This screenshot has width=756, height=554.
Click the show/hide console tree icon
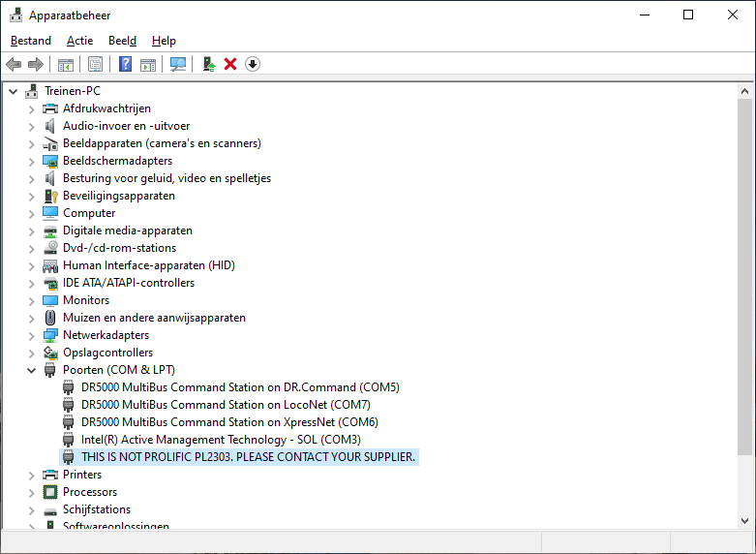tap(66, 64)
